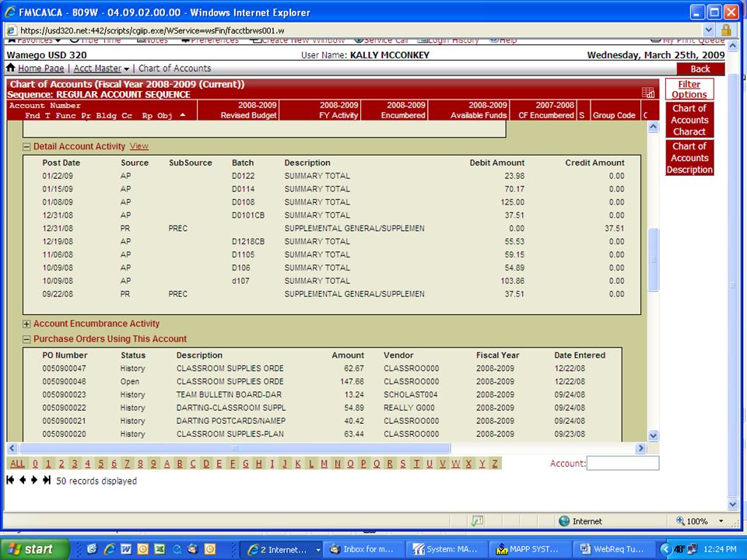Screen dimensions: 747x560
Task: Click the pop-up blocker icon in the status bar
Action: click(477, 521)
